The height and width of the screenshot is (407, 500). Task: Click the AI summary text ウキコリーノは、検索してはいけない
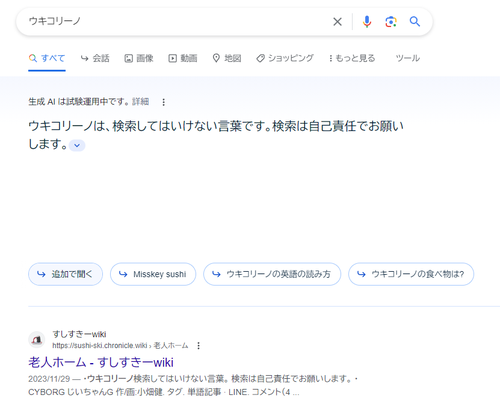[x=216, y=135]
